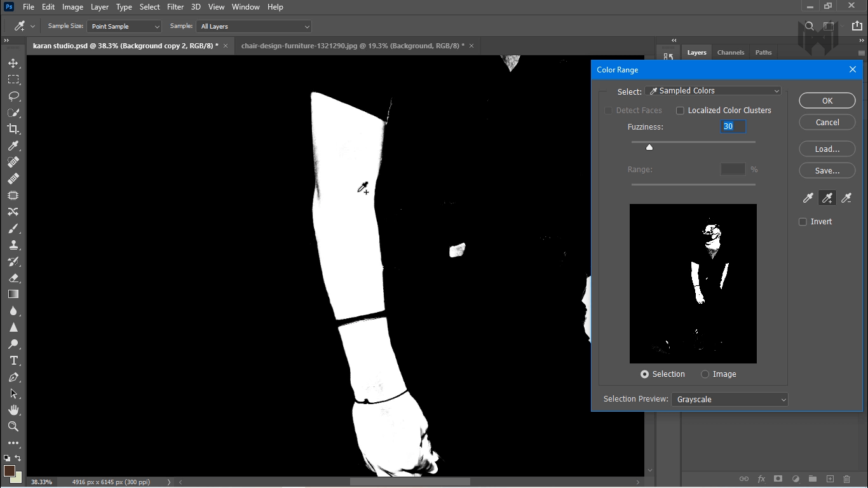Select the Clone Stamp tool
This screenshot has width=868, height=488.
(x=13, y=245)
